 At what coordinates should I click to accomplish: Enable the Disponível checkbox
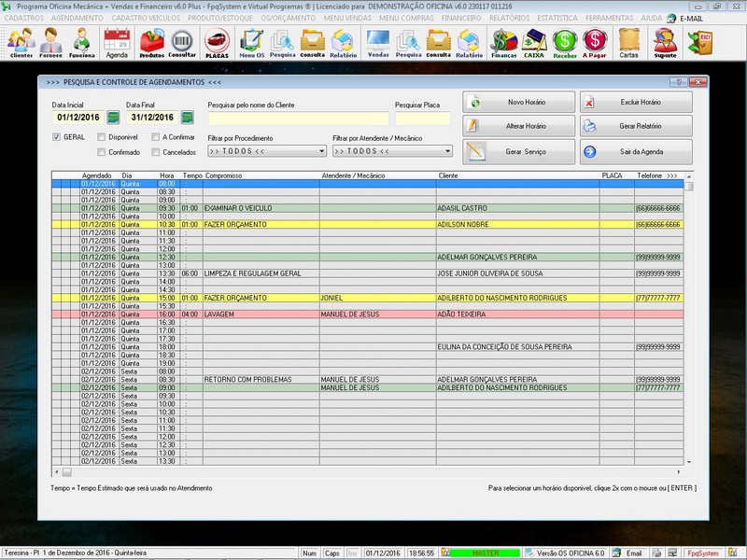pos(102,137)
